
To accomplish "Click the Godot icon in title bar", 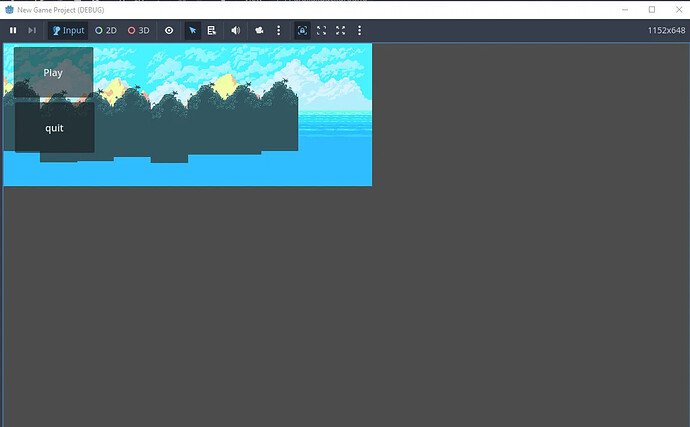I will pyautogui.click(x=9, y=9).
